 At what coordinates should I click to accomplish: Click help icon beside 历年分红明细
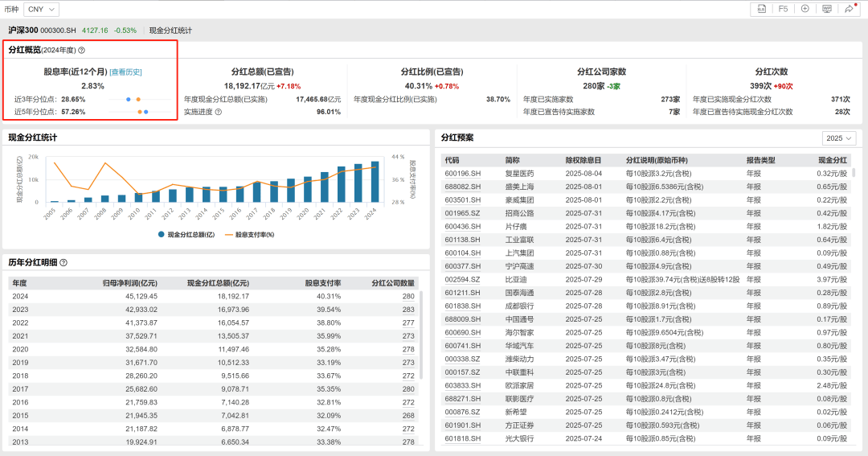[x=63, y=262]
